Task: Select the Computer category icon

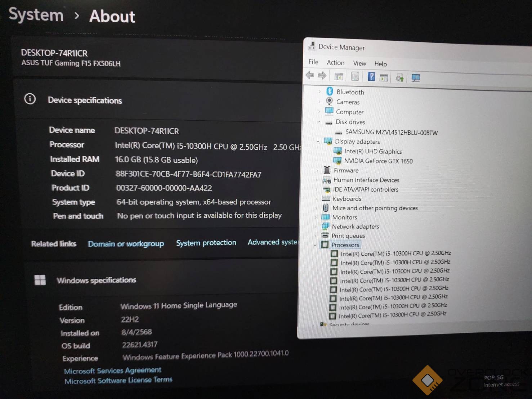Action: point(329,111)
